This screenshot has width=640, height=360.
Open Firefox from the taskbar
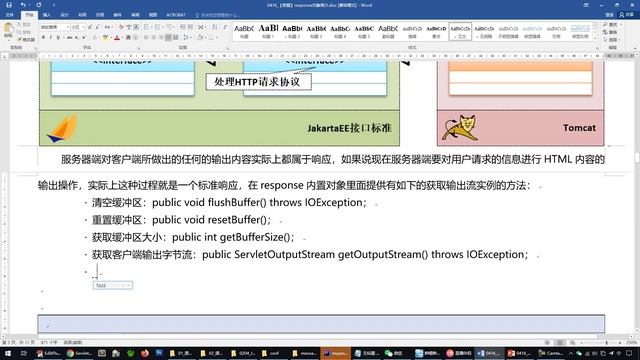click(x=145, y=353)
